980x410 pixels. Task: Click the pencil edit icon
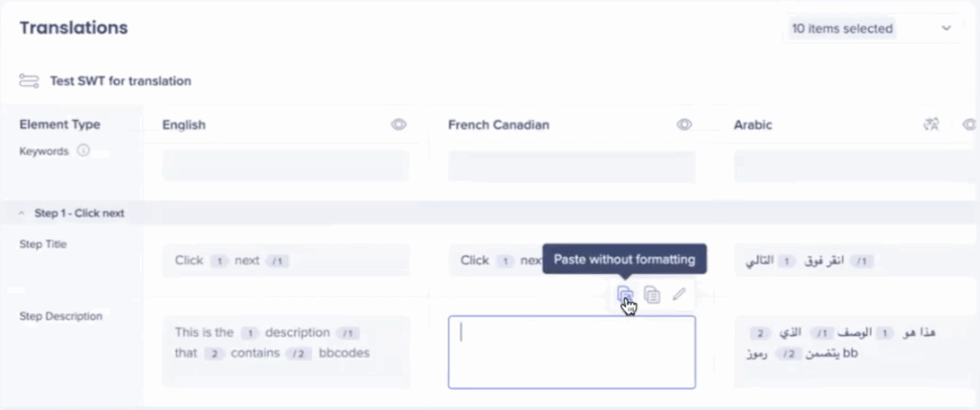coord(679,294)
